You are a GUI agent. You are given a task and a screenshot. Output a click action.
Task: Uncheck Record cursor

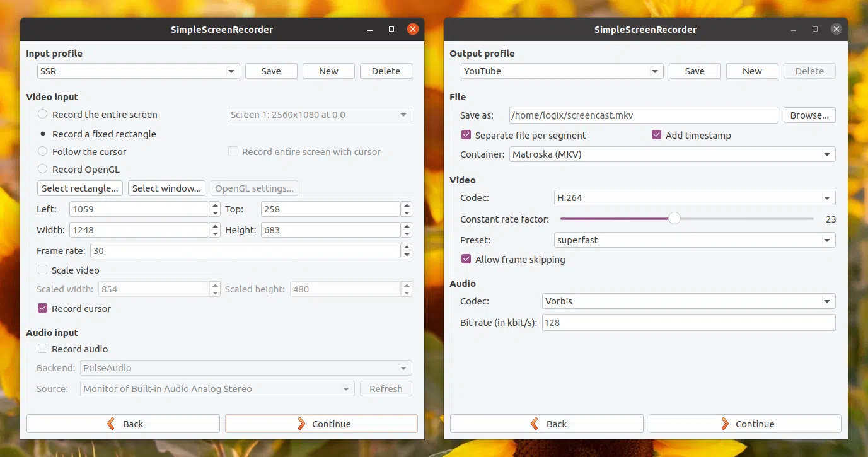coord(43,308)
